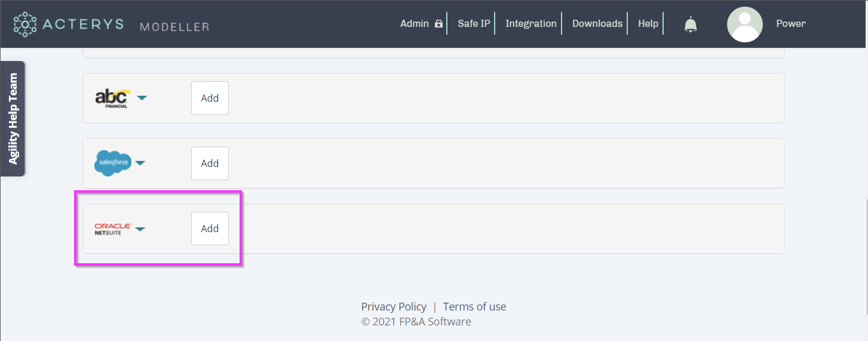Open the Help menu

tap(648, 24)
